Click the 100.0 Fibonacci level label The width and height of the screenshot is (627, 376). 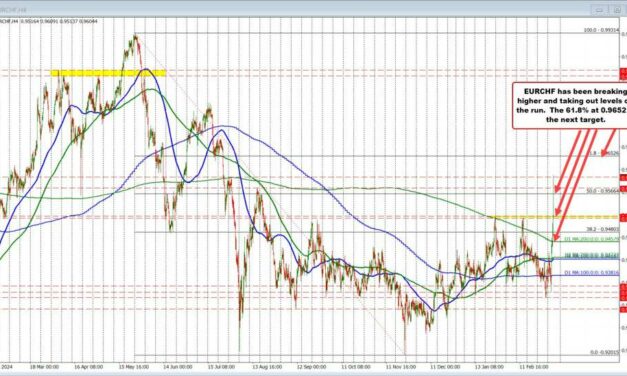click(601, 30)
